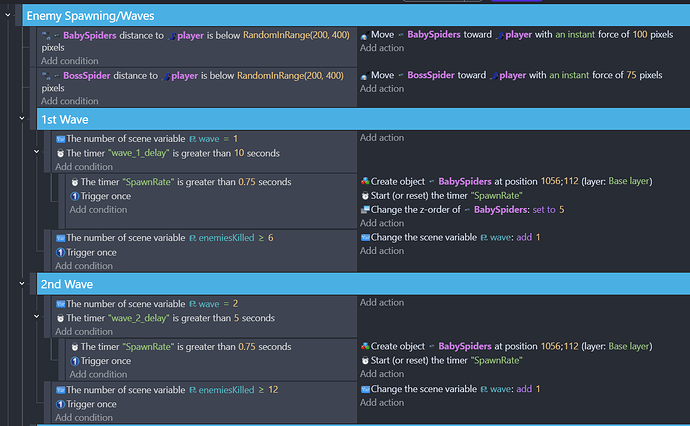
Task: Click the timer icon of 2nd Wave SpawnRate condition
Action: tap(75, 347)
